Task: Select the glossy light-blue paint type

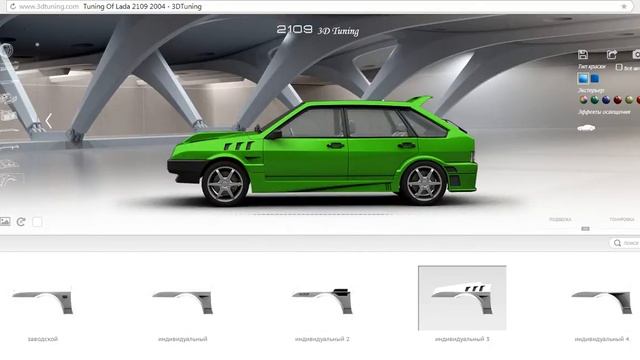Action: (x=583, y=78)
